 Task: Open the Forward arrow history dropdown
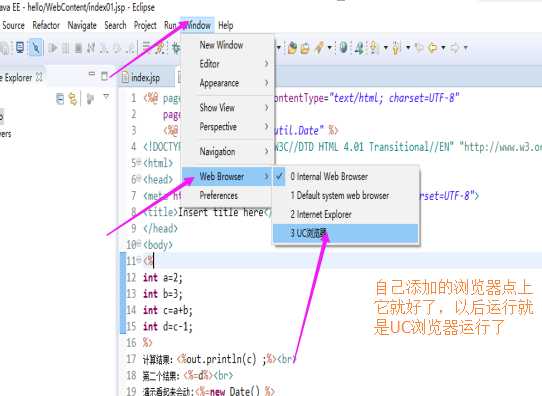466,48
